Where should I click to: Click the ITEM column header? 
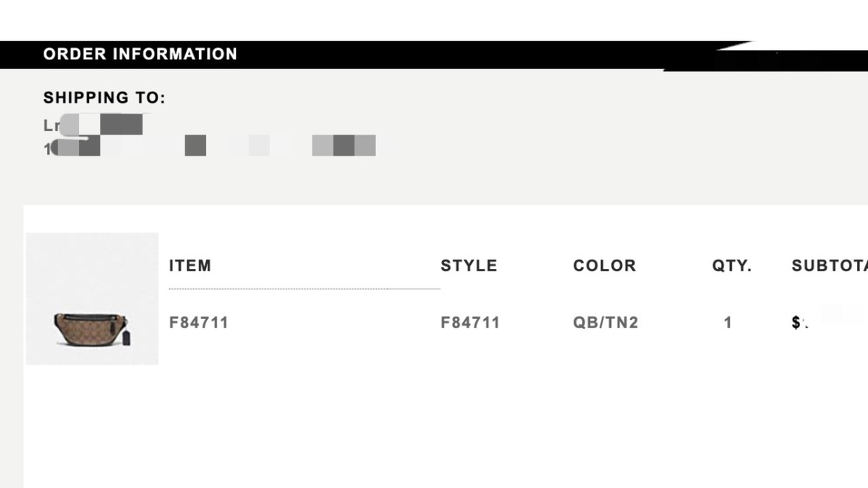point(190,265)
